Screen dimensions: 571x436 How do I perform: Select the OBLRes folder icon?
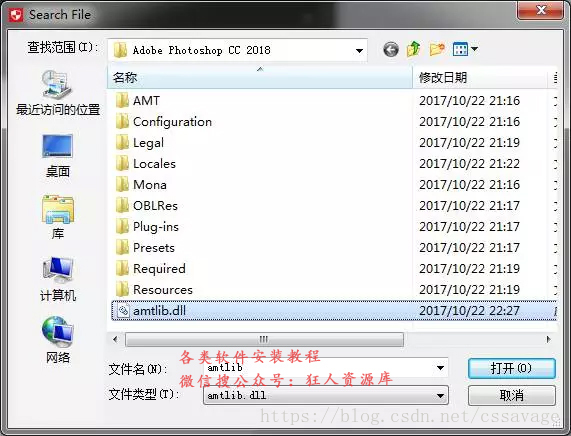click(x=122, y=205)
